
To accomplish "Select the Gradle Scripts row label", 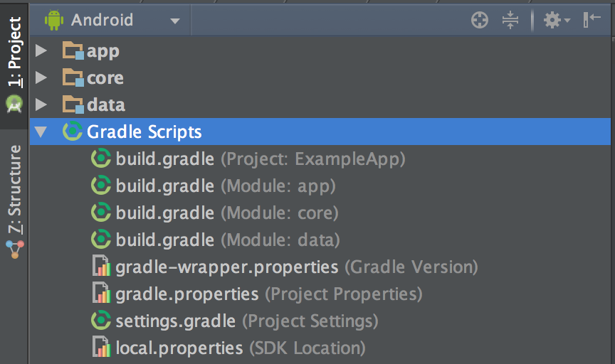I will pyautogui.click(x=144, y=132).
